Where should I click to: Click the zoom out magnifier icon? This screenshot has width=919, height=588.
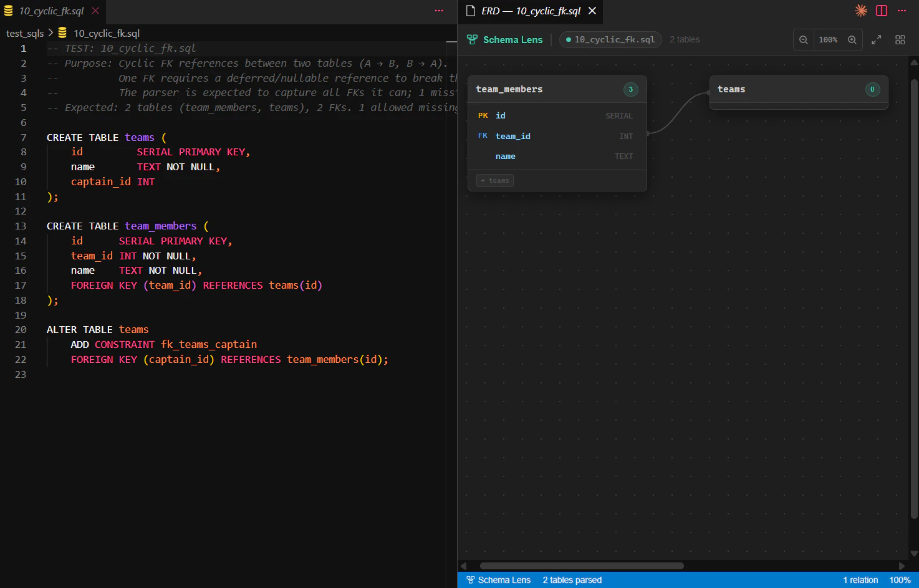pos(803,39)
